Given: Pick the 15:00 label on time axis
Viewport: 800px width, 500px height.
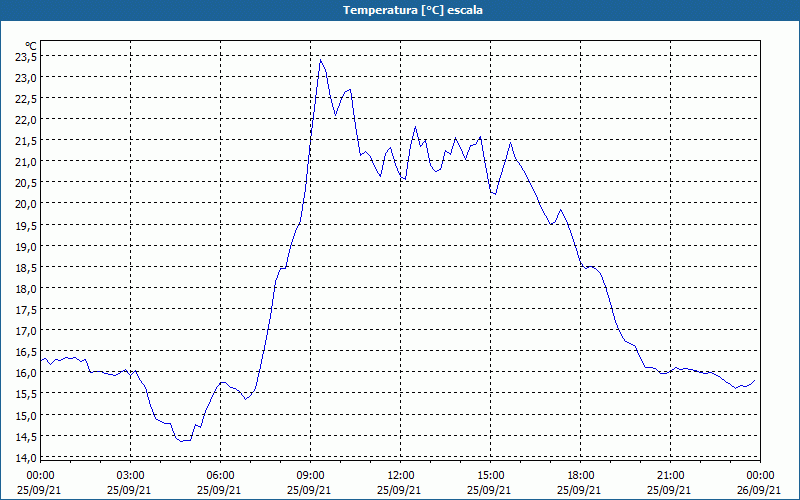Looking at the screenshot, I should coord(491,476).
